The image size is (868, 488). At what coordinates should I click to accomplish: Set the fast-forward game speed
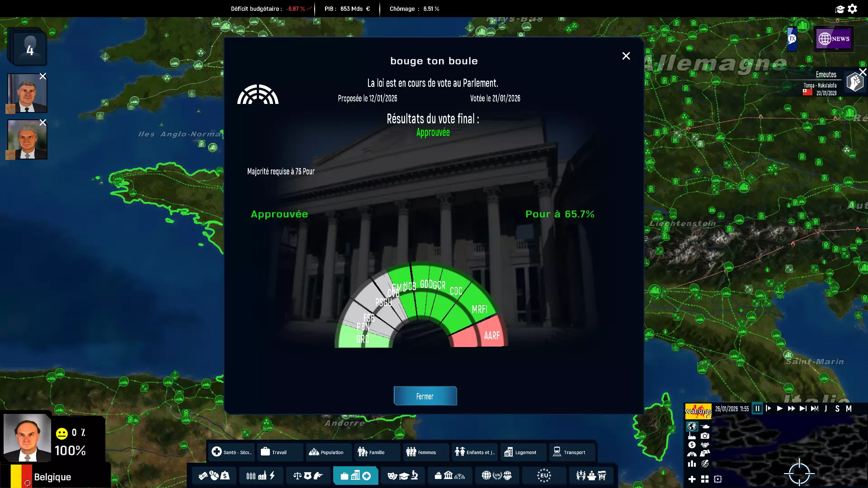tap(791, 408)
